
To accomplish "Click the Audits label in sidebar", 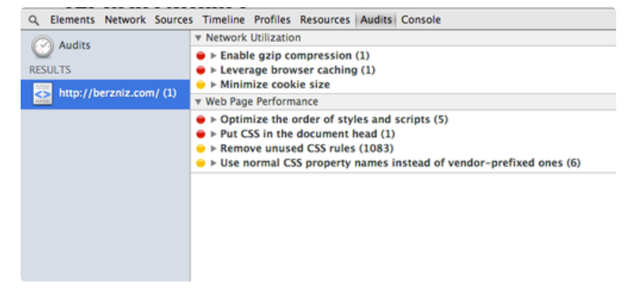I will tap(75, 45).
